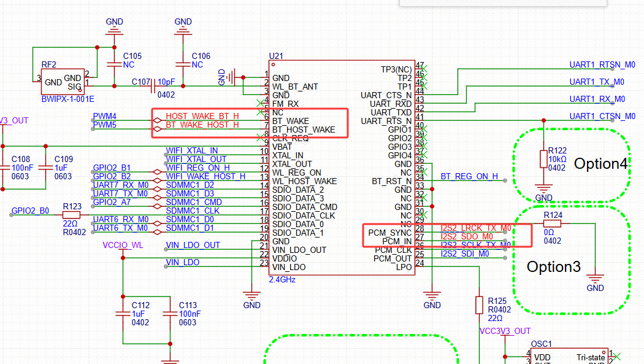Click the SDMMC1_CMD net label
Screen dimensions: 644x364
[x=194, y=202]
